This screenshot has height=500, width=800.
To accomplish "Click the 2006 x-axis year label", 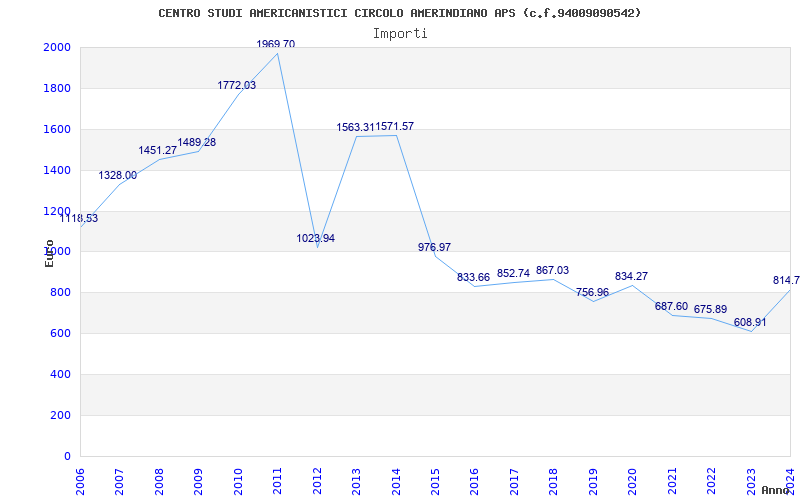I will [80, 481].
